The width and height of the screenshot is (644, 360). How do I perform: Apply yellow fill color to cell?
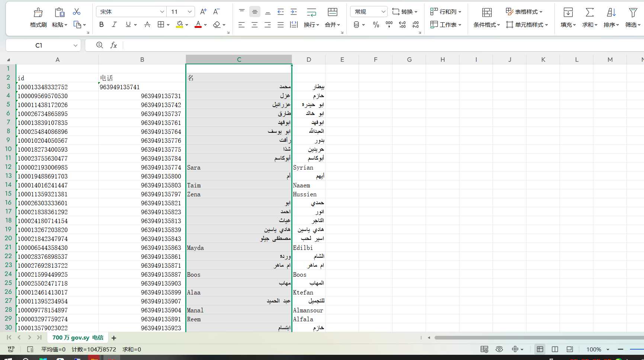179,25
